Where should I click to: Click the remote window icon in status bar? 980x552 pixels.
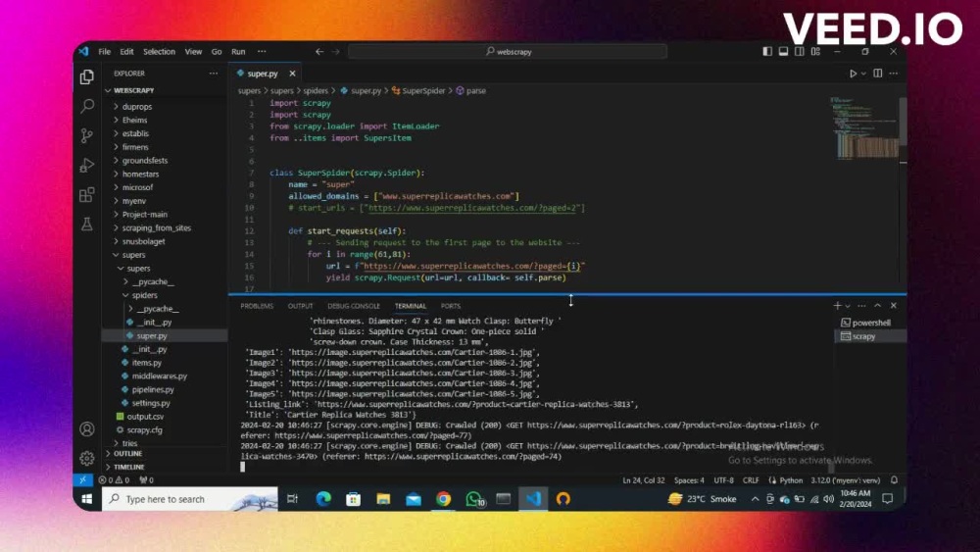point(82,480)
